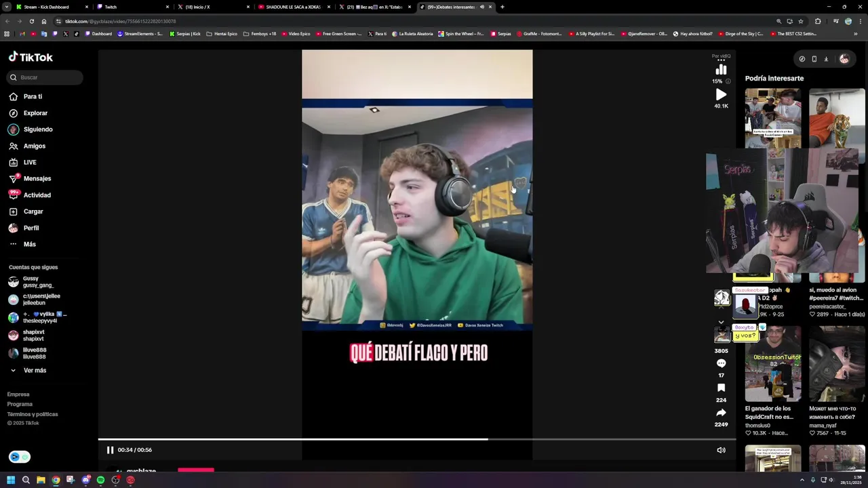Open the recommended video with the men on a couch
The image size is (868, 488).
[x=773, y=119]
